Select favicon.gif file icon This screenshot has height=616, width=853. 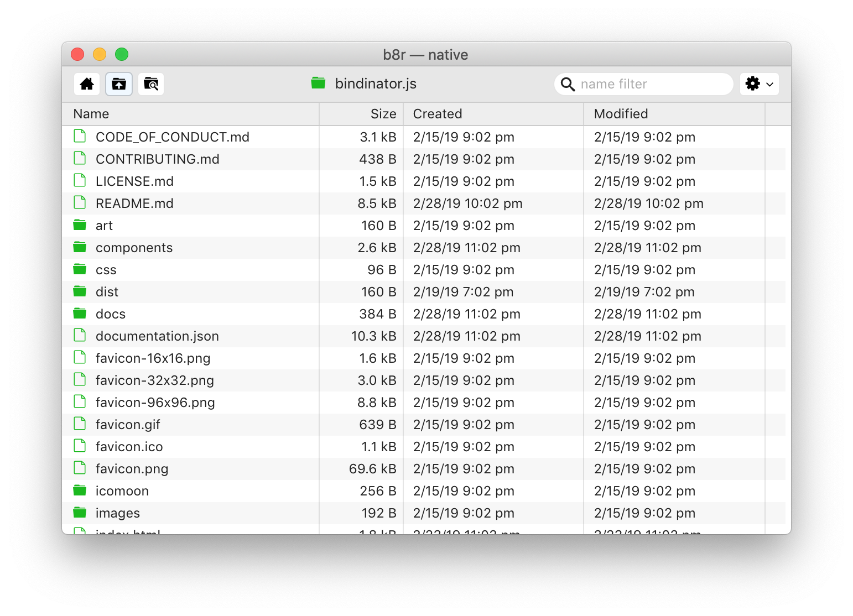(x=80, y=424)
